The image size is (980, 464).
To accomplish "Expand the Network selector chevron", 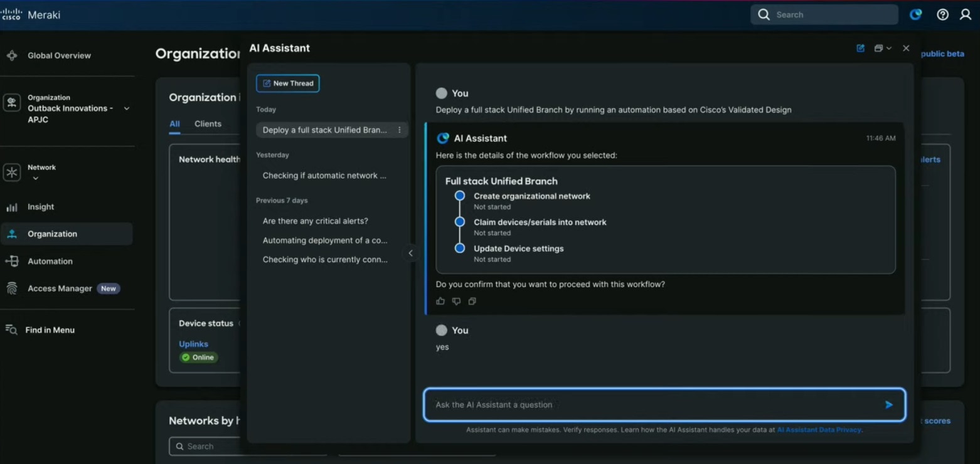I will 36,178.
